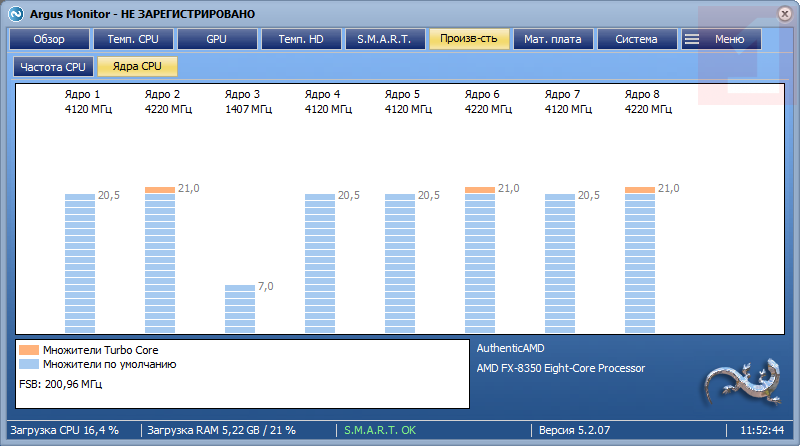Screen dimensions: 800x446
Task: Select the Ядра CPU subtab
Action: (x=137, y=66)
